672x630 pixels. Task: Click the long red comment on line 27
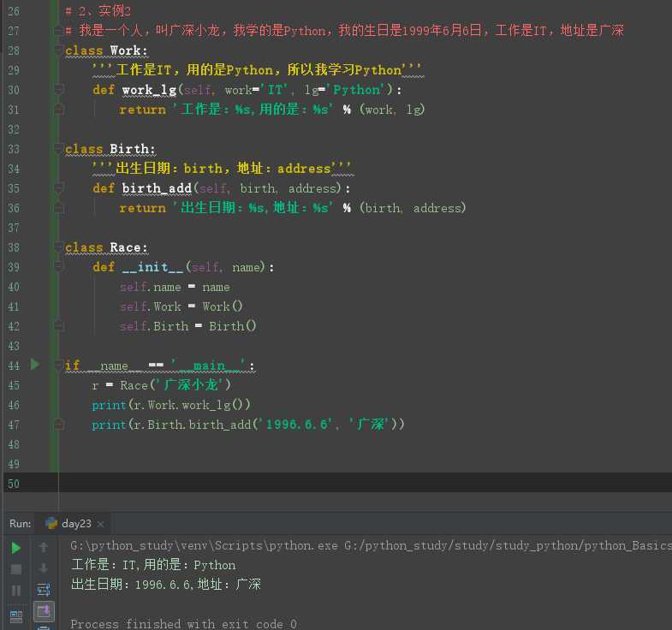pyautogui.click(x=345, y=30)
